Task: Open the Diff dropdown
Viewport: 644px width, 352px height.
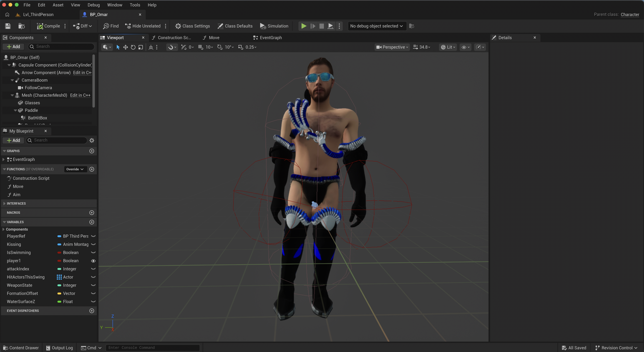Action: tap(82, 26)
